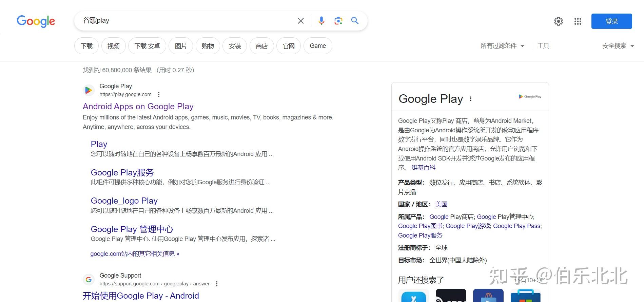Open Android Apps on Google Play result

tap(138, 107)
